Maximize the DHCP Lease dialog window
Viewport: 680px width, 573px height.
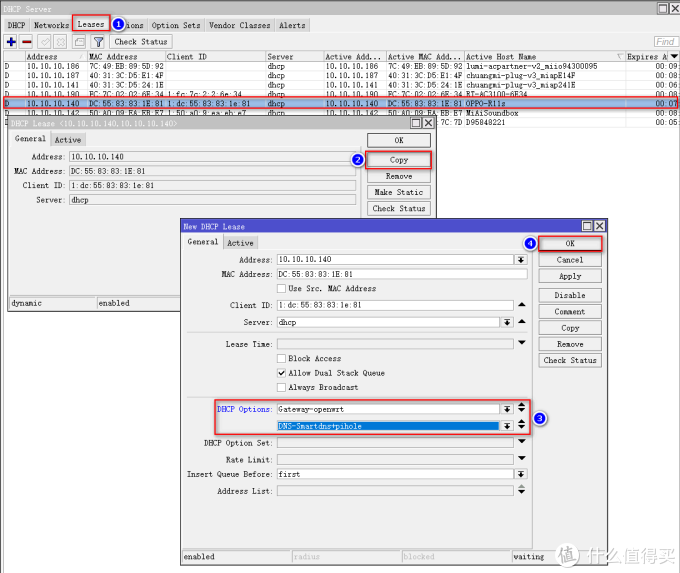[416, 123]
